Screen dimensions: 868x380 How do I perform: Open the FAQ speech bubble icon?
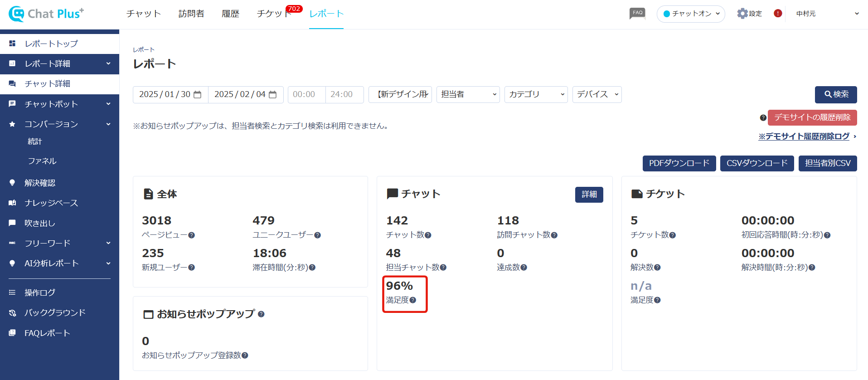(x=637, y=13)
